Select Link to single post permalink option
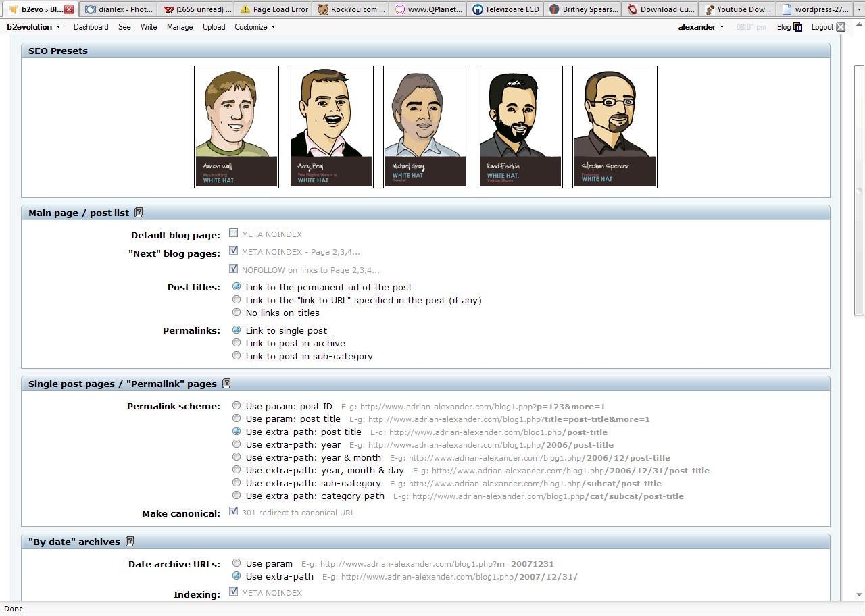This screenshot has width=865, height=616. [x=237, y=330]
